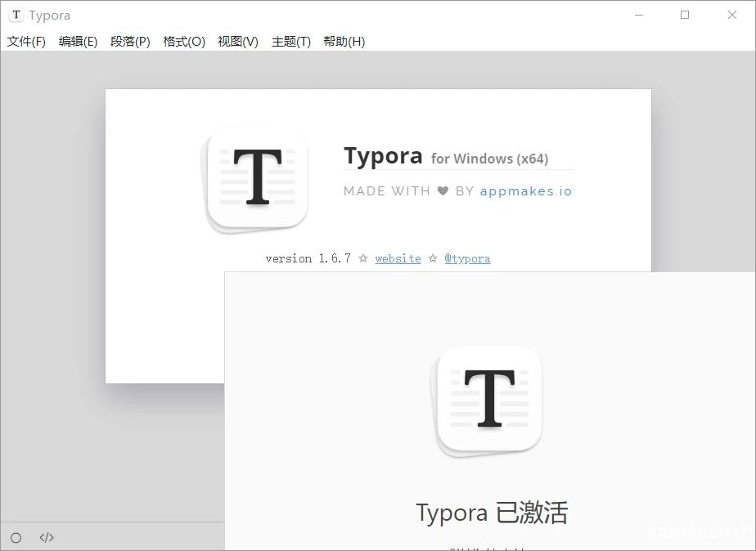756x551 pixels.
Task: Click the star icon before @typora
Action: tap(432, 258)
